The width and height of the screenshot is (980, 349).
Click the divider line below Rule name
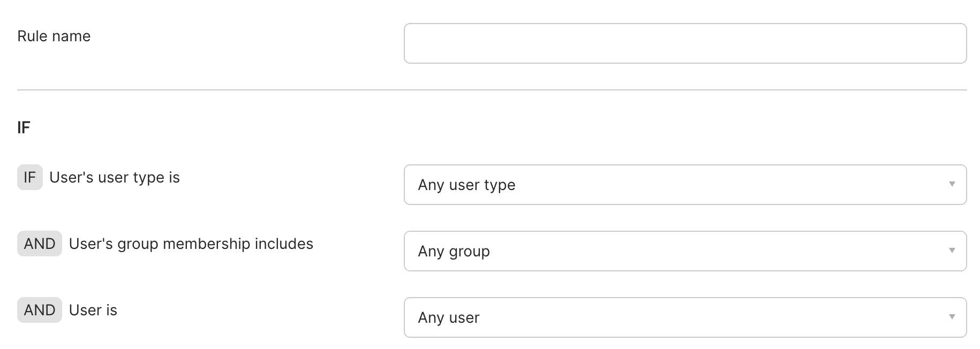(492, 90)
